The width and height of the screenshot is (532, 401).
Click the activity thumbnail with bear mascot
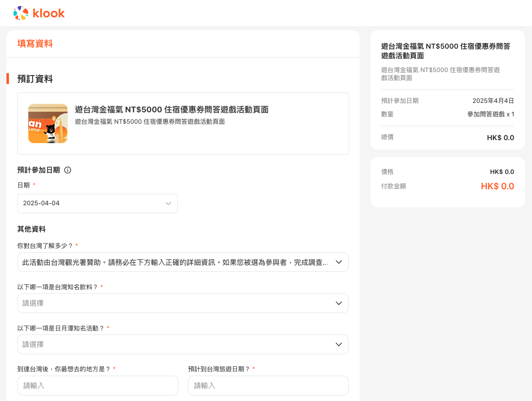48,124
